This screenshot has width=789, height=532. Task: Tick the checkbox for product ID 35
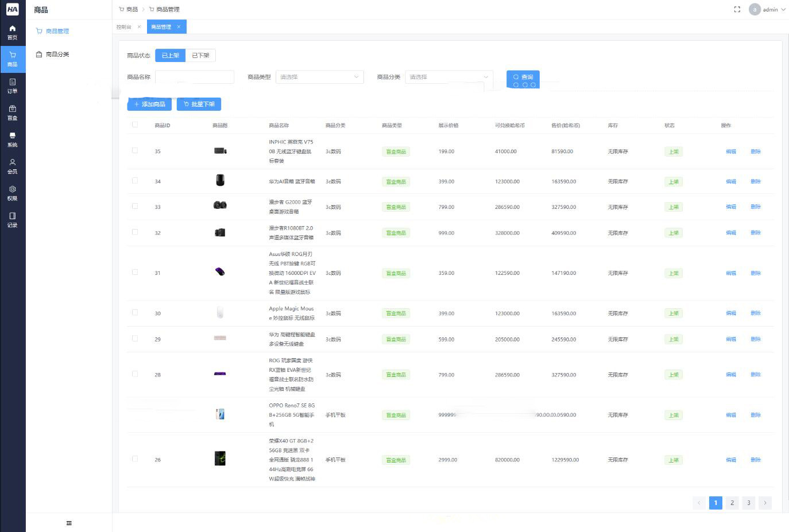coord(135,150)
